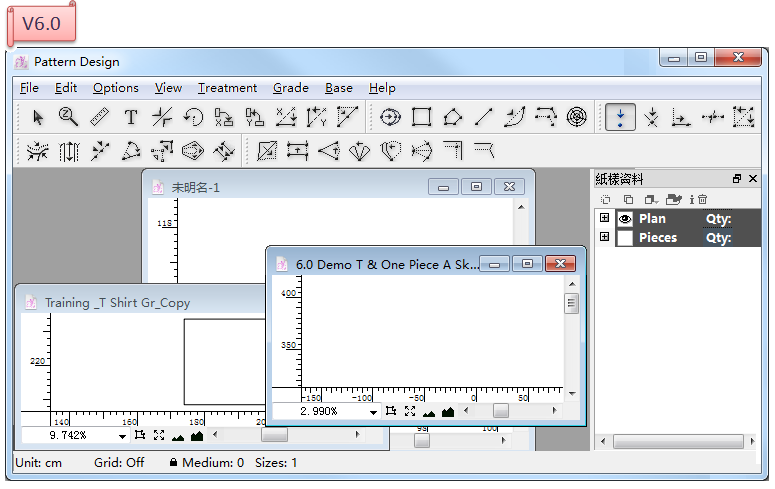Open the Grade menu
775x489 pixels.
point(290,88)
